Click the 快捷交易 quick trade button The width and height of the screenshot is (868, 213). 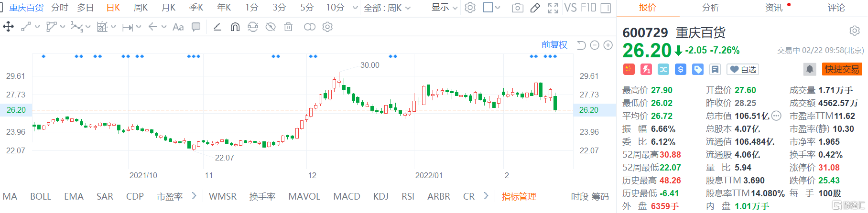842,69
